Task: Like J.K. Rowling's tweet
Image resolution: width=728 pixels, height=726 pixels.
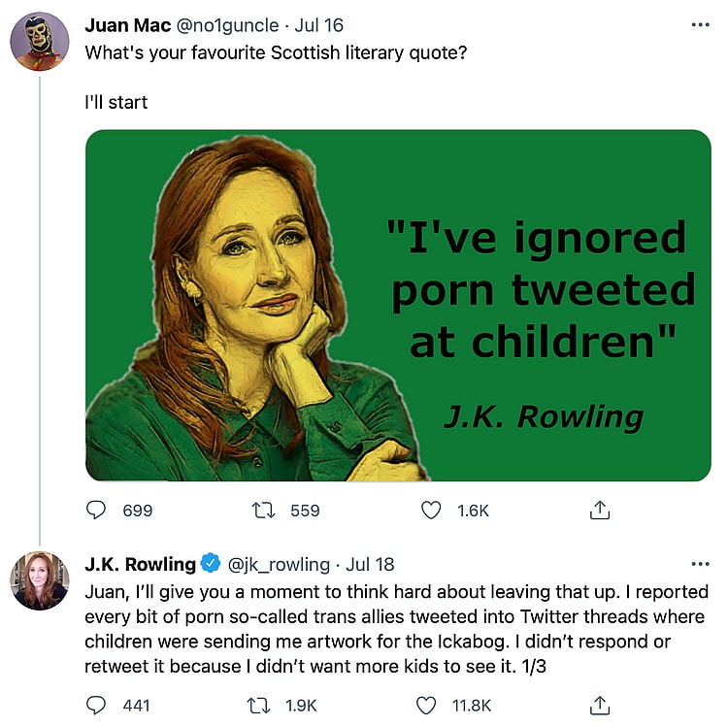Action: pos(431,706)
